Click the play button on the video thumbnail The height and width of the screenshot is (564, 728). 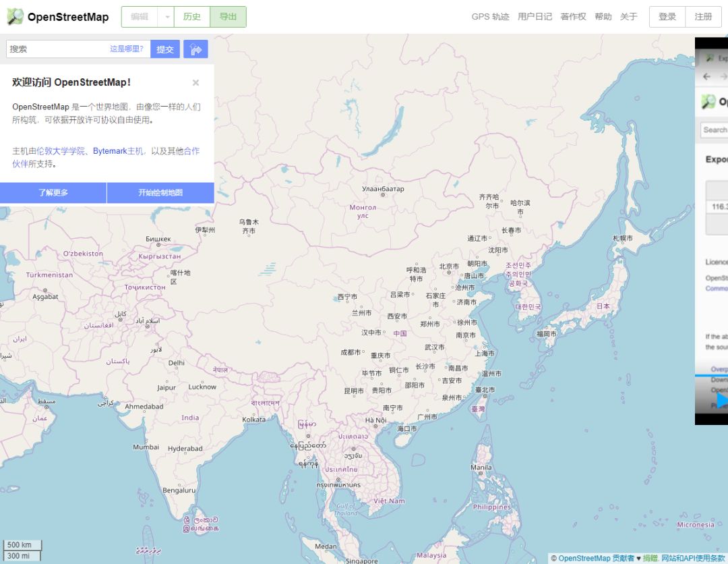tap(722, 401)
